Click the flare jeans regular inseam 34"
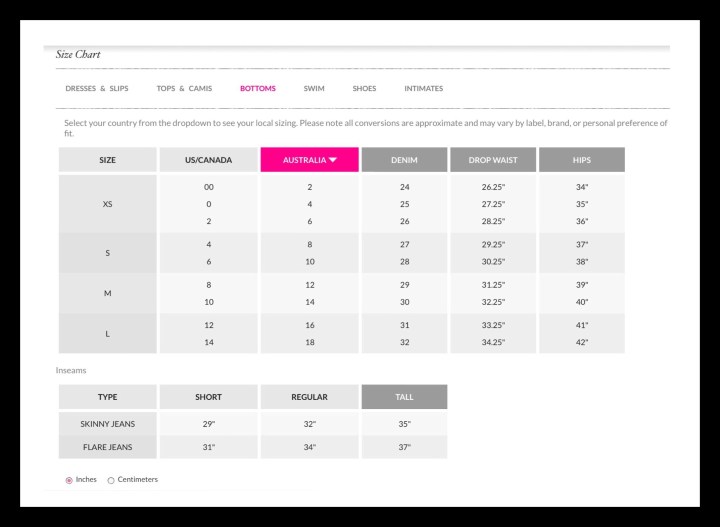This screenshot has width=720, height=527. [x=309, y=447]
